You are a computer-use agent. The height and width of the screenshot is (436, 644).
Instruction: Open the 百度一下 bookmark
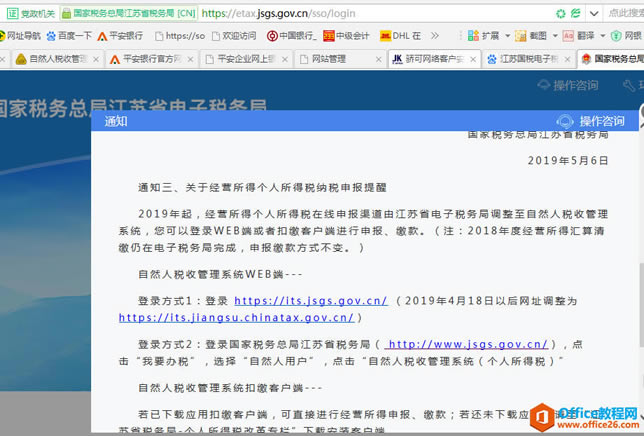point(69,36)
